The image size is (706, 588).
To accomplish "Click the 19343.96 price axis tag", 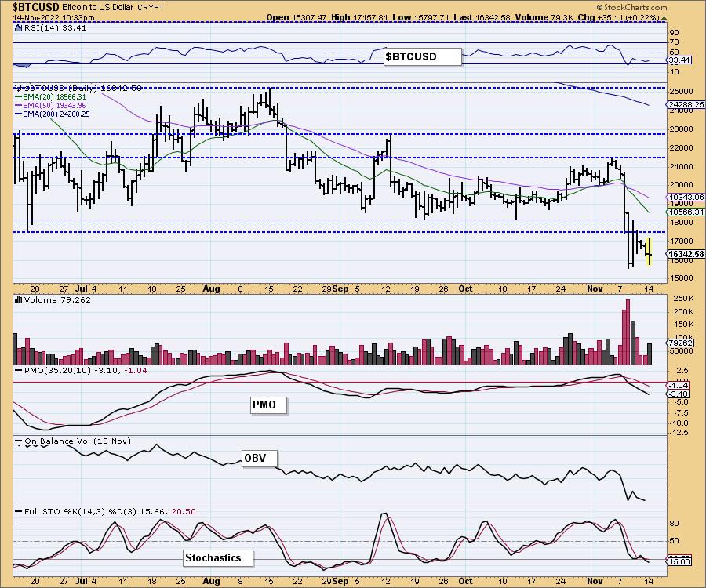I will click(x=685, y=197).
